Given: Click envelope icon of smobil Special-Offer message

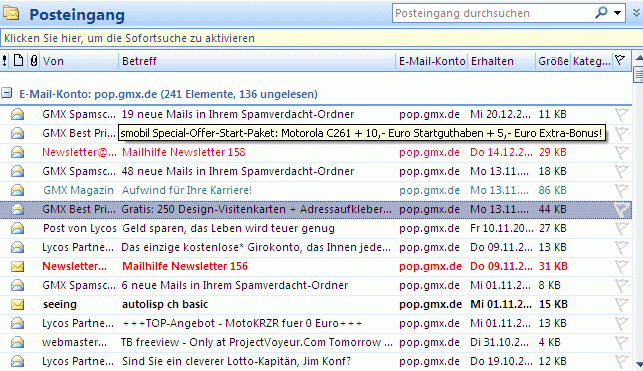Looking at the screenshot, I should [x=17, y=133].
